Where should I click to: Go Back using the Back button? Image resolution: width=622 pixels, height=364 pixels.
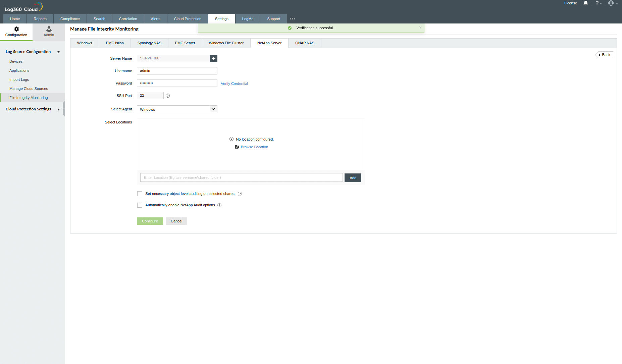604,54
